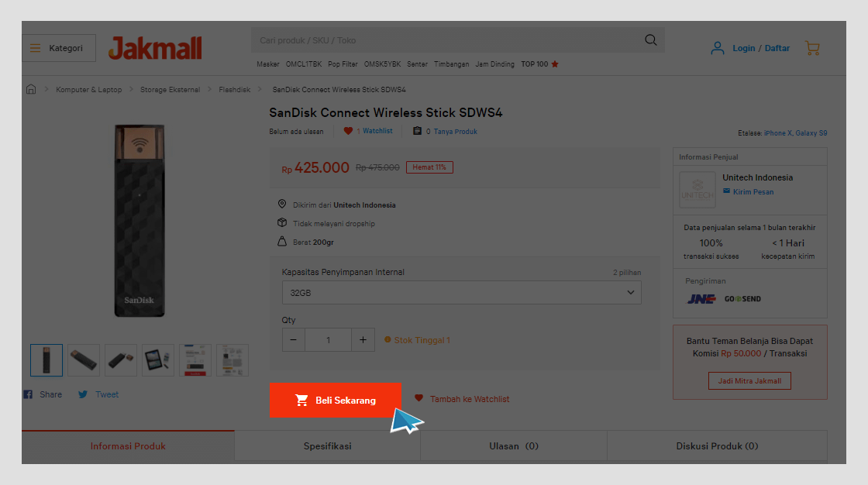Click Galaxy S9 etalase link
Viewport: 868px width, 485px height.
click(x=811, y=133)
